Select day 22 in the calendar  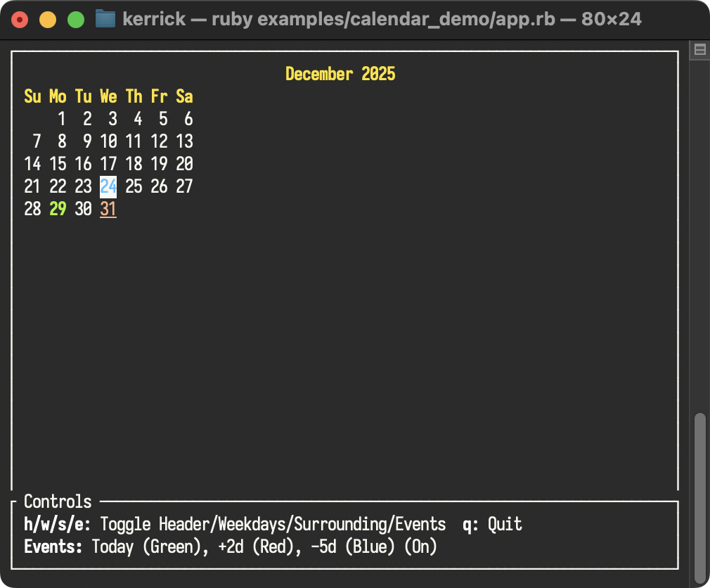[58, 186]
